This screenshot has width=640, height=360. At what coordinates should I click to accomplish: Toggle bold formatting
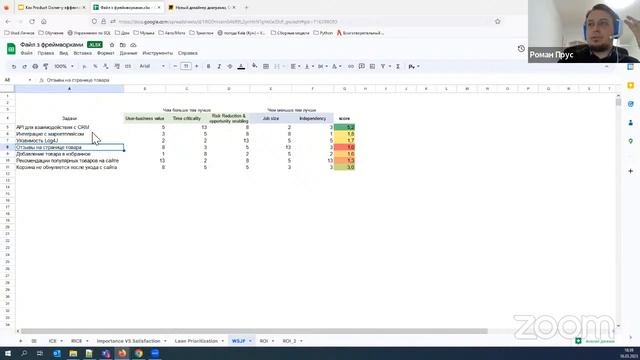click(208, 67)
